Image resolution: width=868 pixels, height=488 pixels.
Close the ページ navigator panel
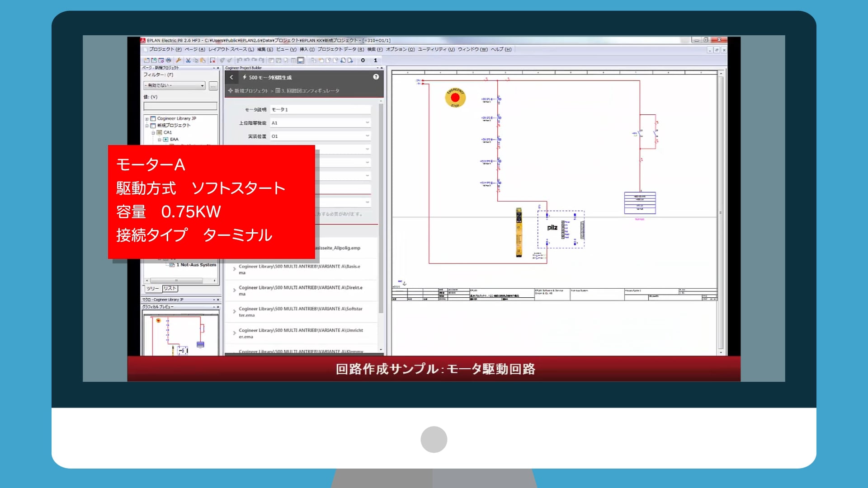pyautogui.click(x=218, y=68)
